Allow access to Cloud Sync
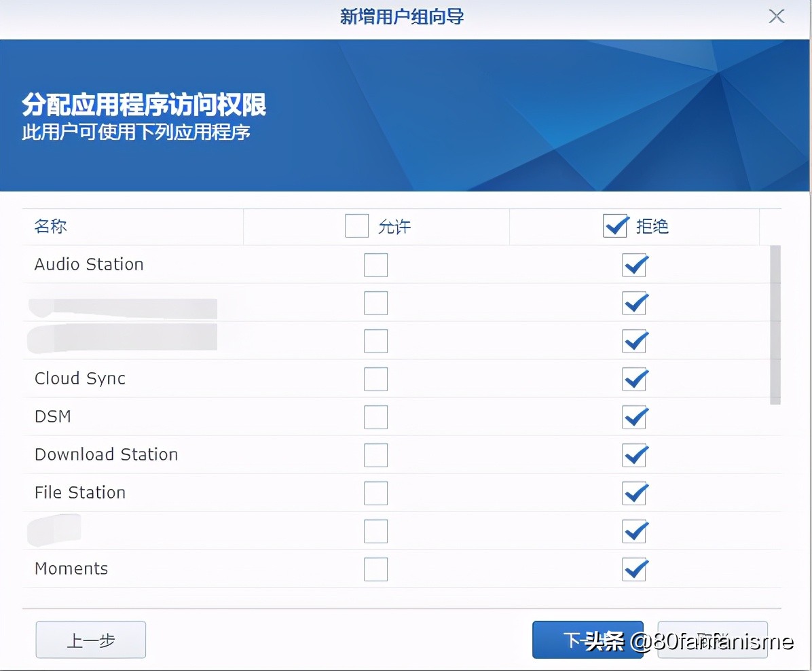The width and height of the screenshot is (812, 671). coord(375,379)
